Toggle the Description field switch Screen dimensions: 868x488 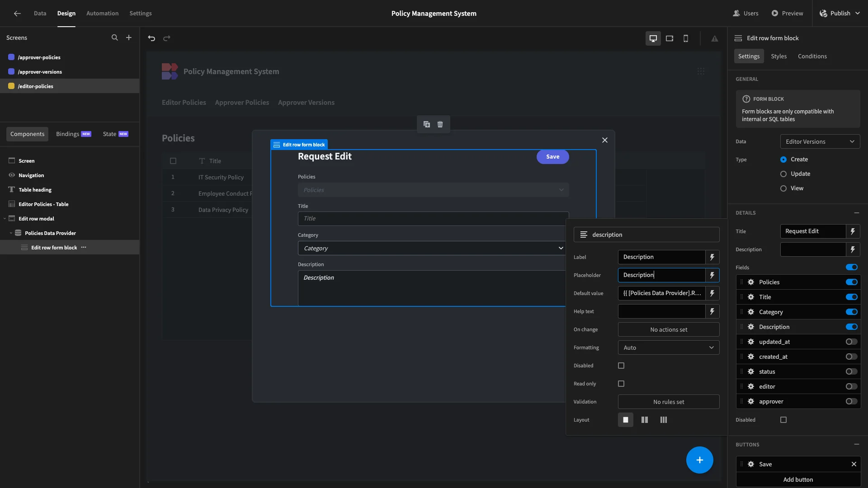[x=852, y=327]
